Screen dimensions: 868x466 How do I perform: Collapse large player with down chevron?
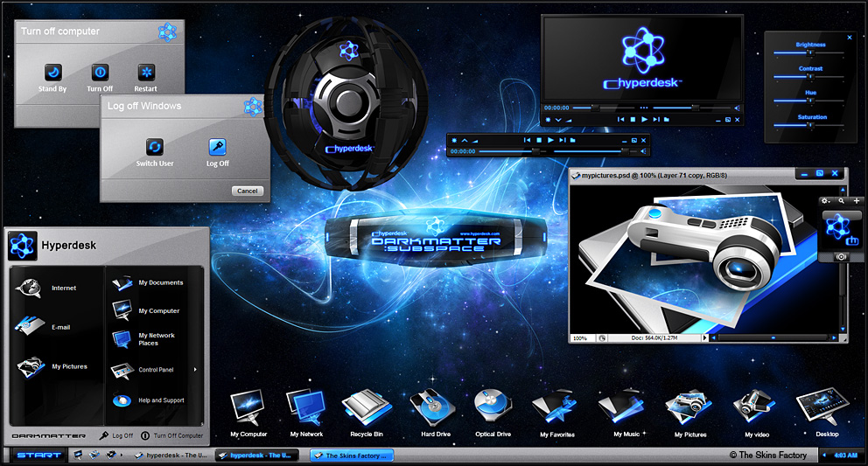click(x=558, y=120)
